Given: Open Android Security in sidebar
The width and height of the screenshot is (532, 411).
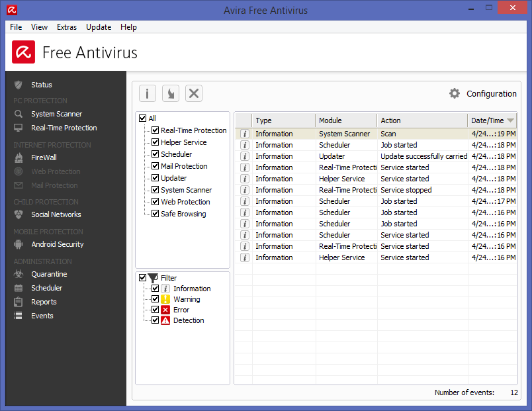Looking at the screenshot, I should [58, 244].
